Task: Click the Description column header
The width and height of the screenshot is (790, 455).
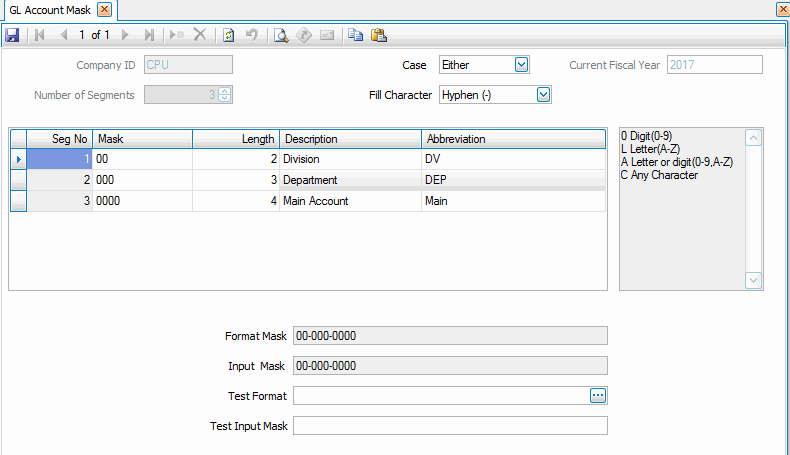Action: (x=349, y=139)
